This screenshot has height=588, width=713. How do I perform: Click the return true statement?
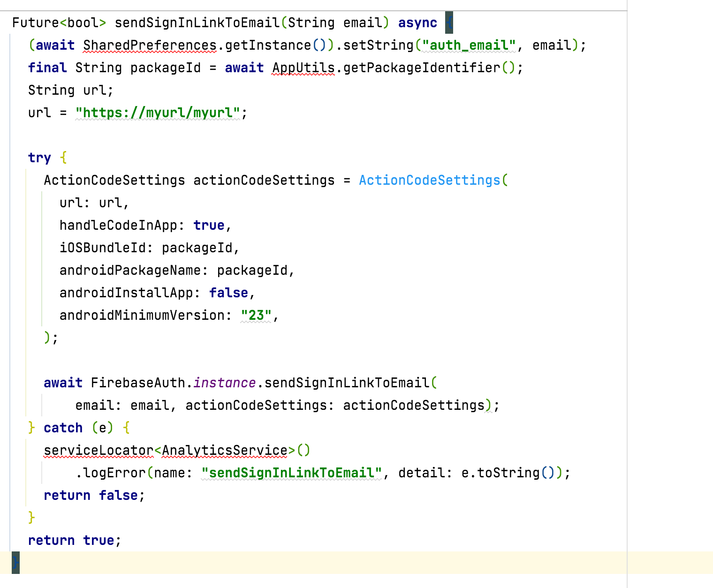75,540
